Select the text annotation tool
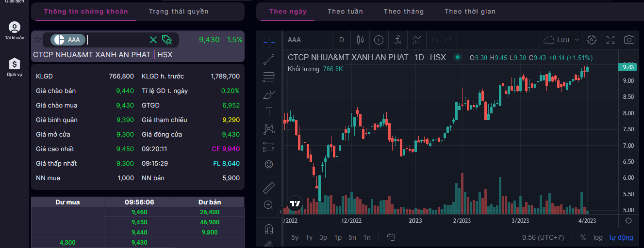 point(268,112)
